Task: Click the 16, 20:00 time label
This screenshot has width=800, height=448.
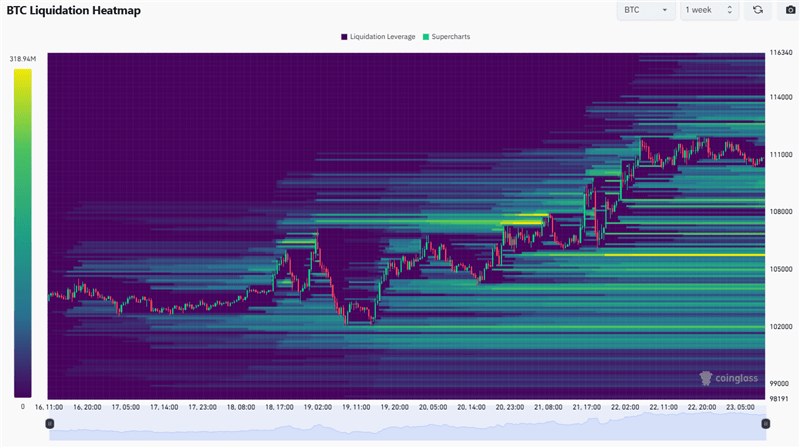Action: coord(87,407)
